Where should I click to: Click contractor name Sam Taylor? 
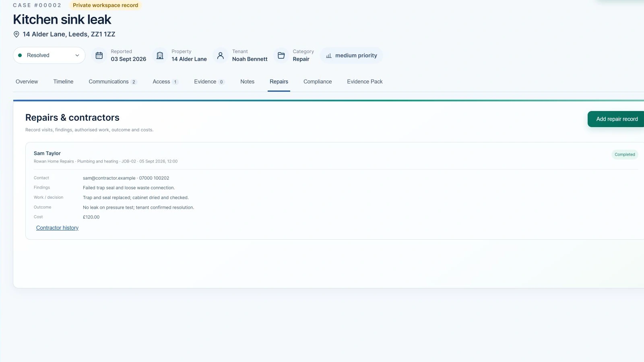click(x=47, y=153)
